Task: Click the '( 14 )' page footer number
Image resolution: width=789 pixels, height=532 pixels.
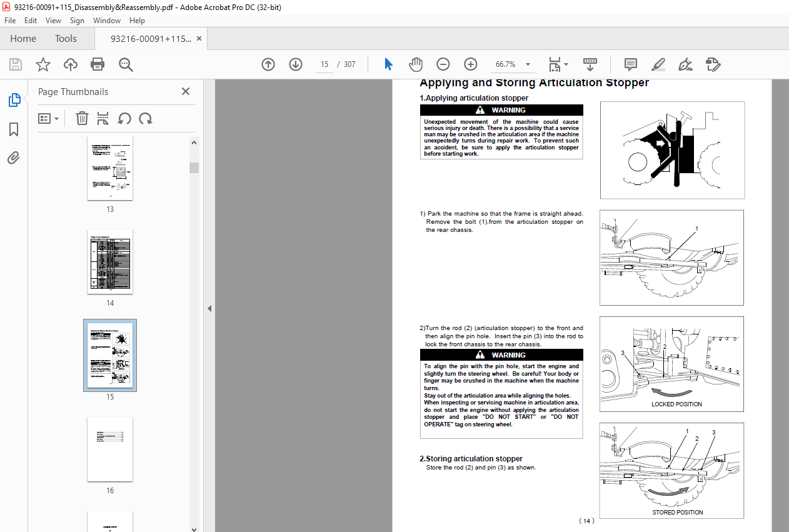Action: point(586,521)
